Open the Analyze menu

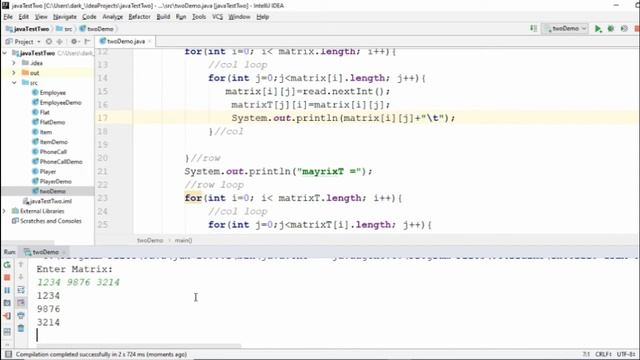click(x=113, y=17)
